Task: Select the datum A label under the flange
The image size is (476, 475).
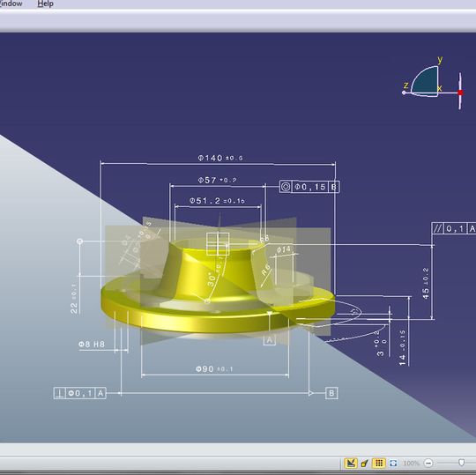Action: pos(269,340)
